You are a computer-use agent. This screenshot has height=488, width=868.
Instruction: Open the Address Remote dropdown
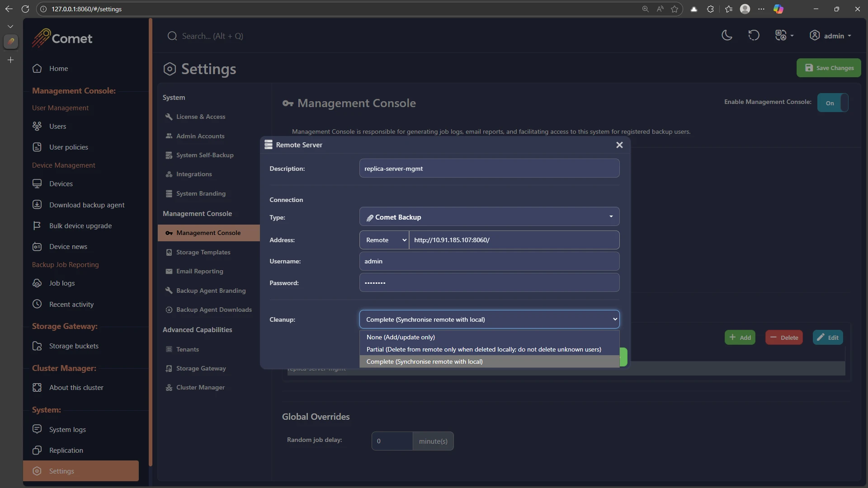pyautogui.click(x=384, y=240)
